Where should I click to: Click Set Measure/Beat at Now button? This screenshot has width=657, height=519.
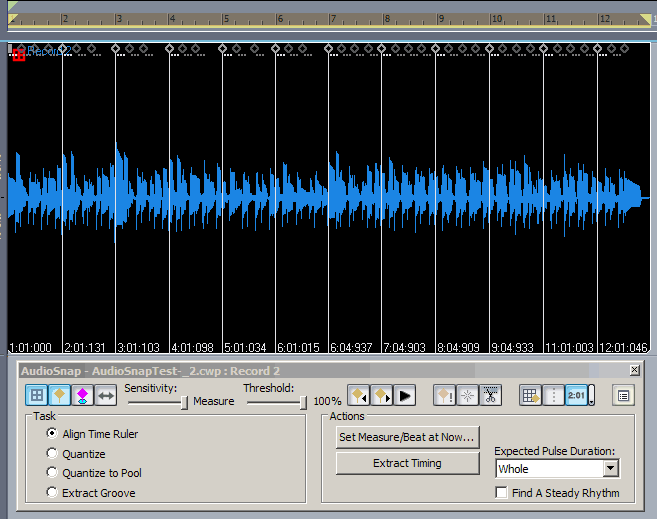tap(407, 437)
